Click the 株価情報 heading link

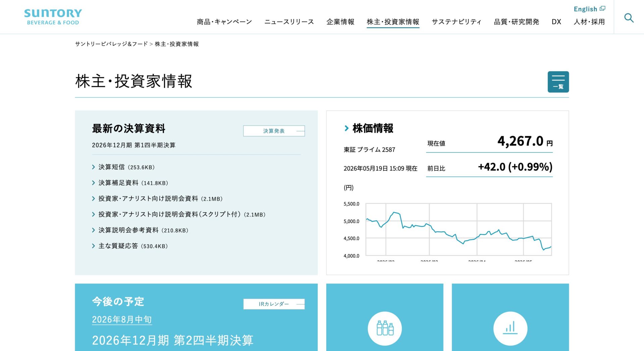tap(373, 128)
